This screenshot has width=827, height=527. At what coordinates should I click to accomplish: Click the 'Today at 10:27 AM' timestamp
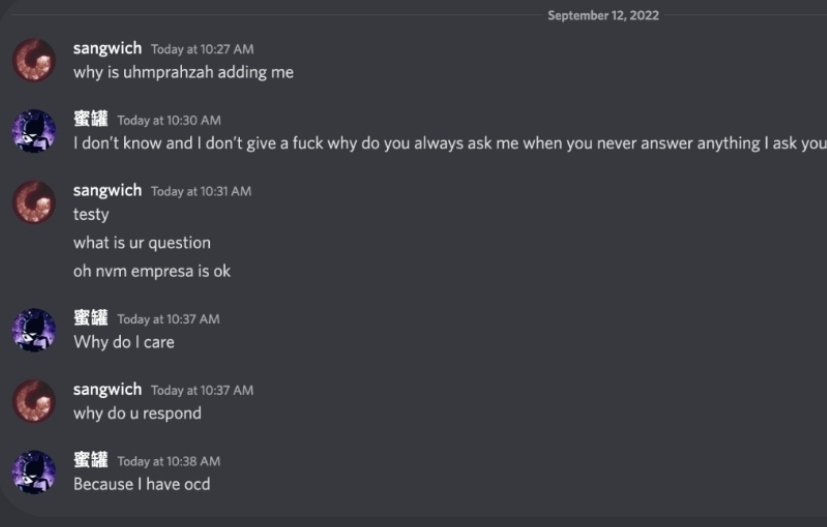point(202,49)
